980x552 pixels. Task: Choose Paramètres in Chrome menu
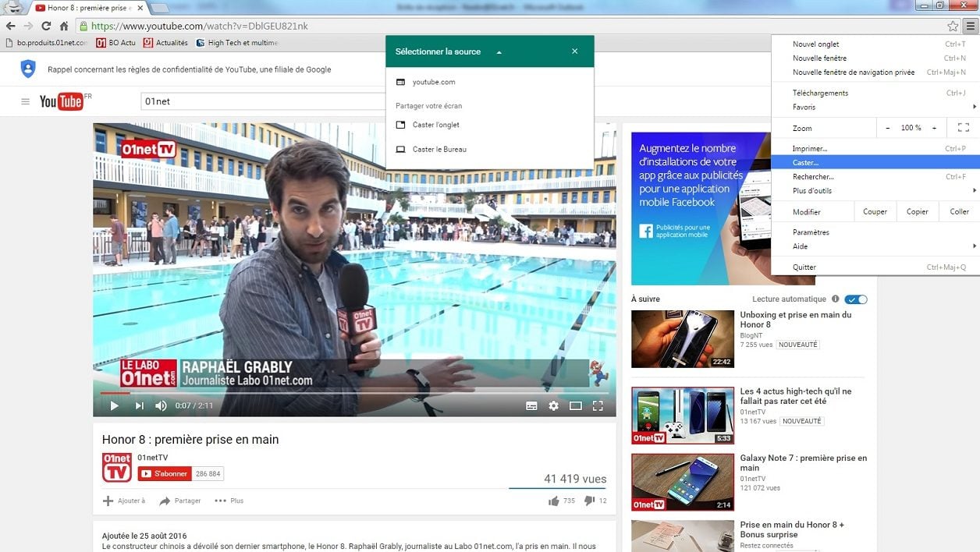click(x=811, y=232)
